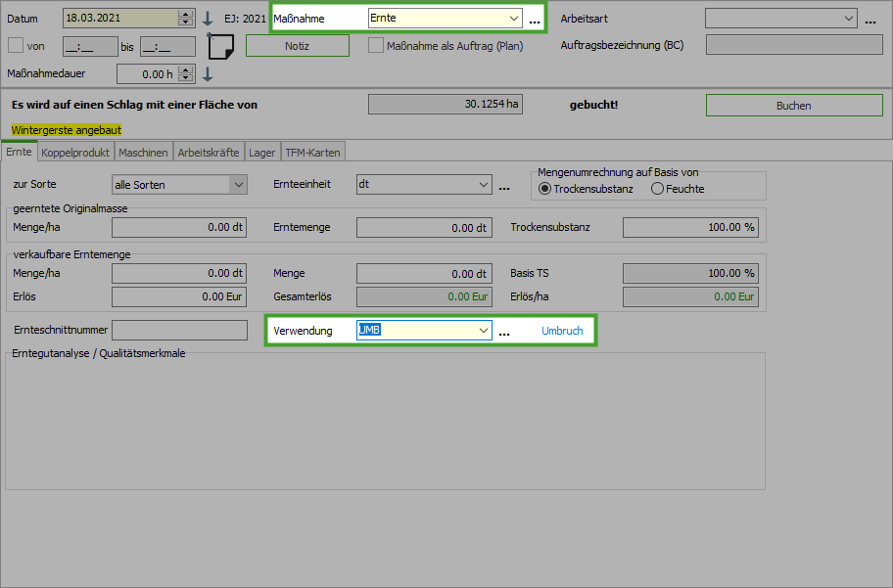Switch to the Koppelprodukt tab
The image size is (893, 588).
click(x=76, y=152)
